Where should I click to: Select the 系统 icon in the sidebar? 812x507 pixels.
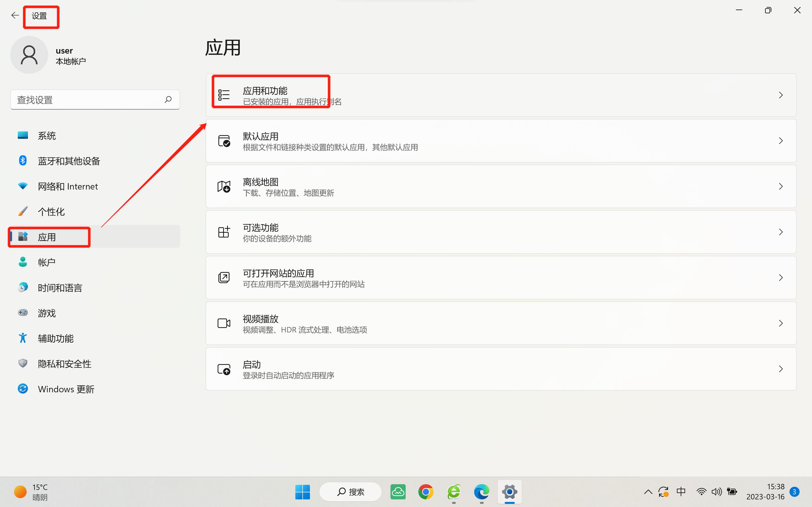(x=22, y=135)
